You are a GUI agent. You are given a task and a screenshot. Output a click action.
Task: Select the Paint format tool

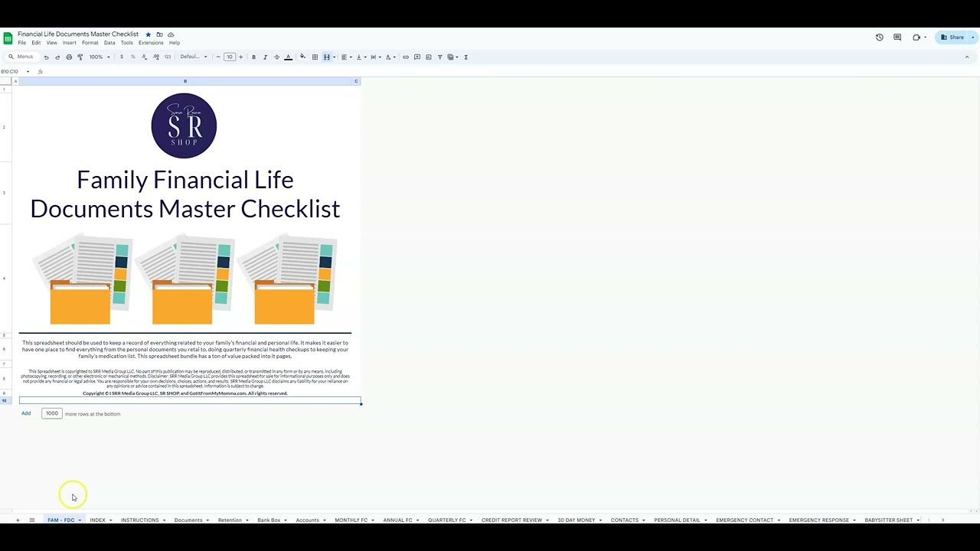80,57
